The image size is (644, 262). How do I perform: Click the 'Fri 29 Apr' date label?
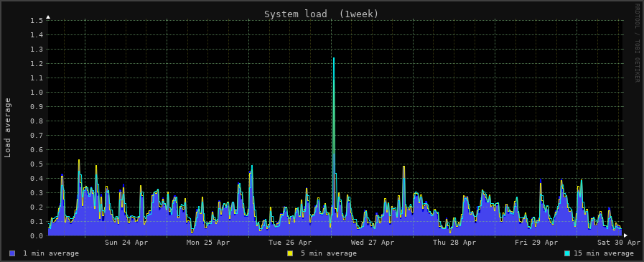coord(536,243)
